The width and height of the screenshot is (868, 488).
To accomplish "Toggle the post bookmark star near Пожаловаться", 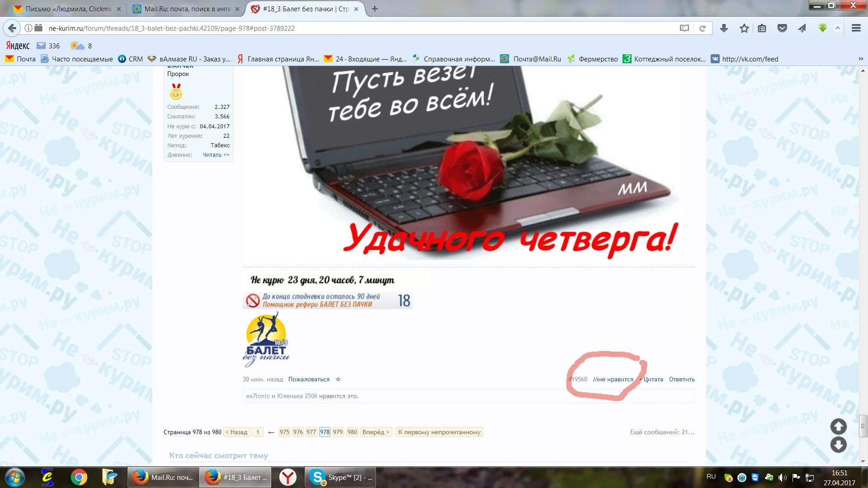I will click(x=338, y=380).
